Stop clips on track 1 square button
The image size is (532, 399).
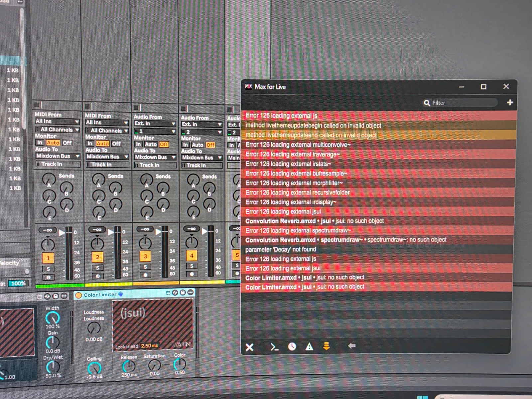[37, 105]
